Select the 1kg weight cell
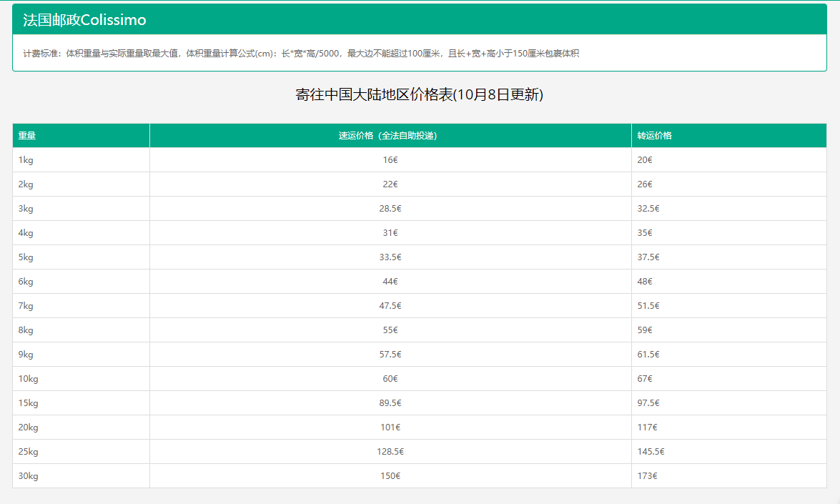The image size is (840, 504). click(81, 159)
